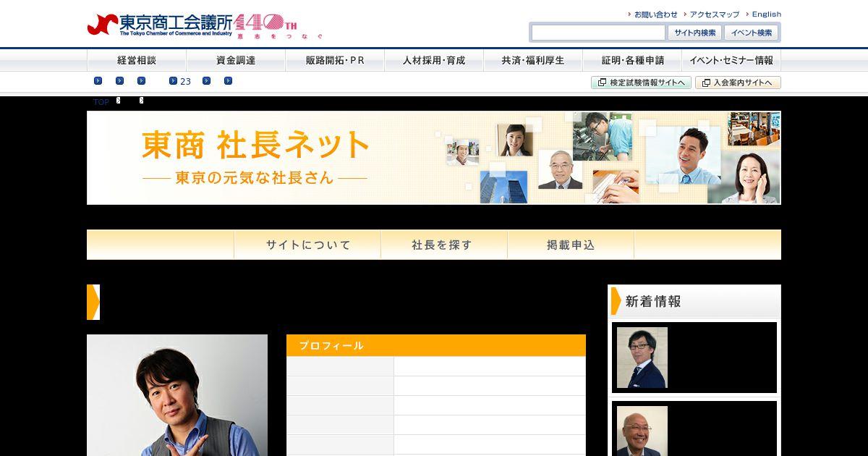Image resolution: width=868 pixels, height=456 pixels.
Task: Click the 新着情報 sidebar heading
Action: (694, 301)
